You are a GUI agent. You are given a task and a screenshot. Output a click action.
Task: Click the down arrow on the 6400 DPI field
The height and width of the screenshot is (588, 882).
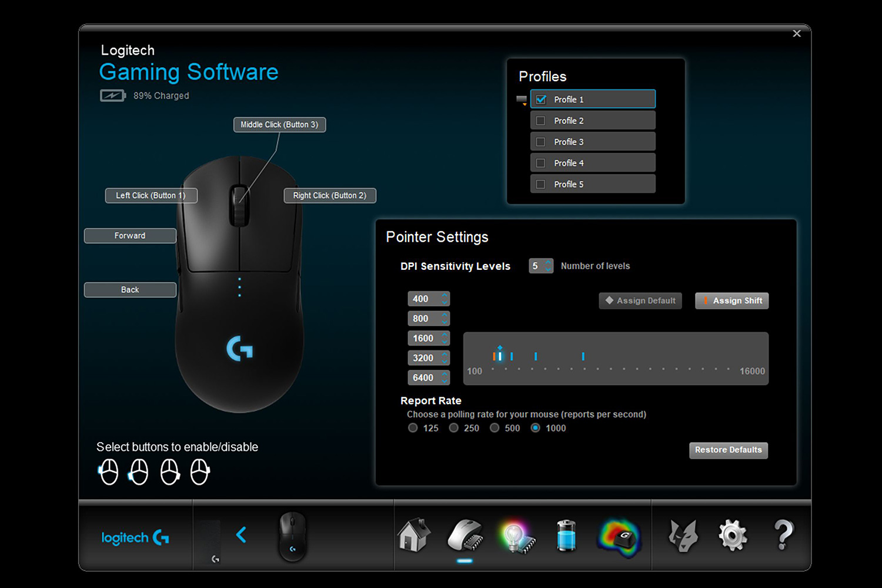coord(445,381)
